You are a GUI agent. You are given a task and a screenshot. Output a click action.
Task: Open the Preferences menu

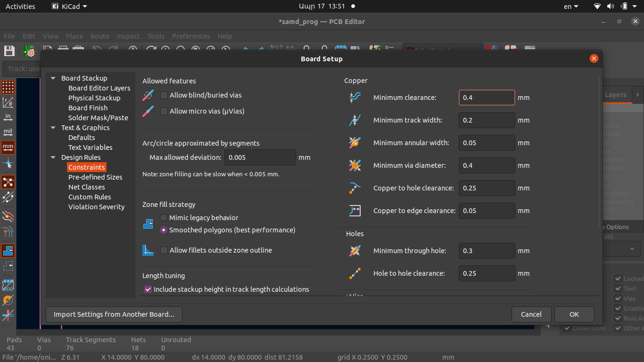pos(191,36)
